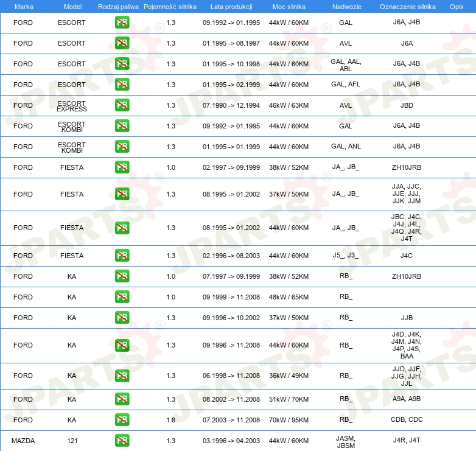476x451 pixels.
Task: Click the Moc silnika column header
Action: pyautogui.click(x=289, y=7)
